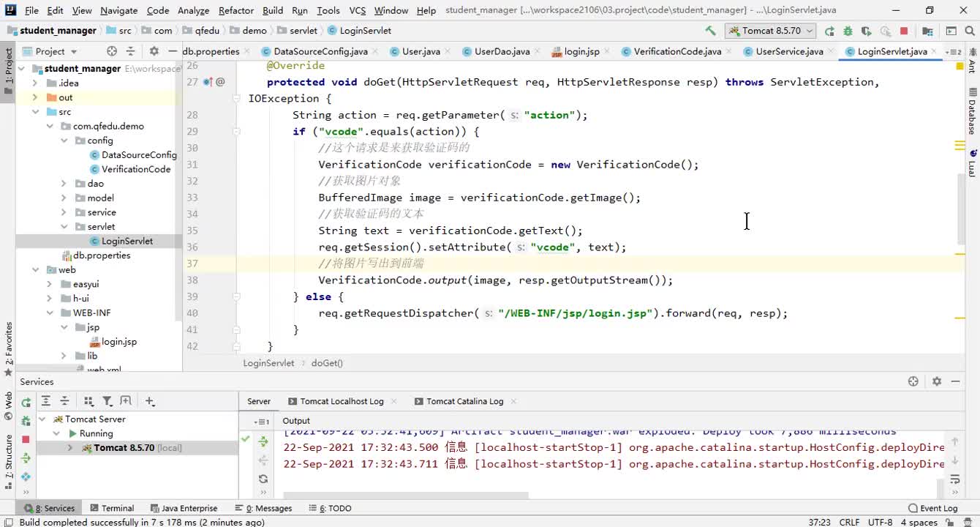980x527 pixels.
Task: Open the Tomcat 8.5.70 run configuration dropdown
Action: point(770,31)
